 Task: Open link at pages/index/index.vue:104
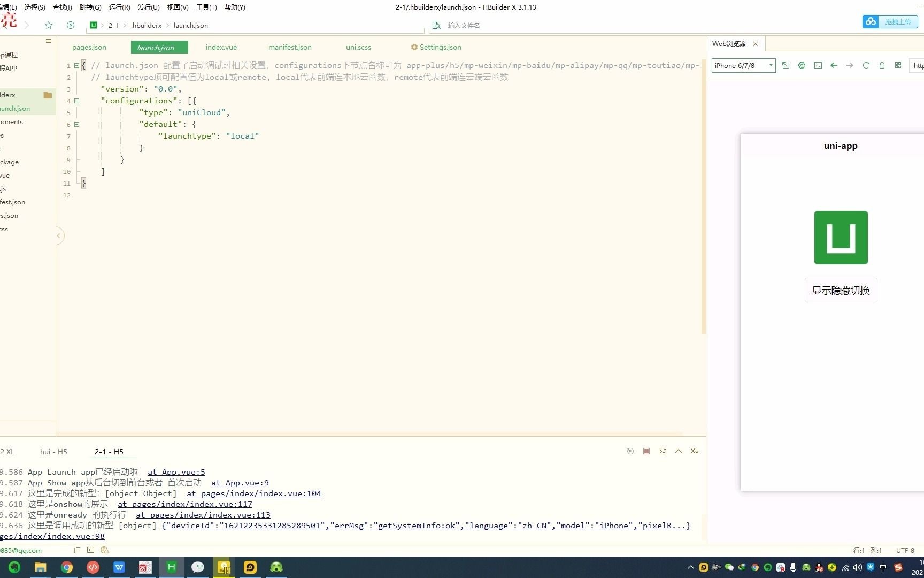pos(254,493)
